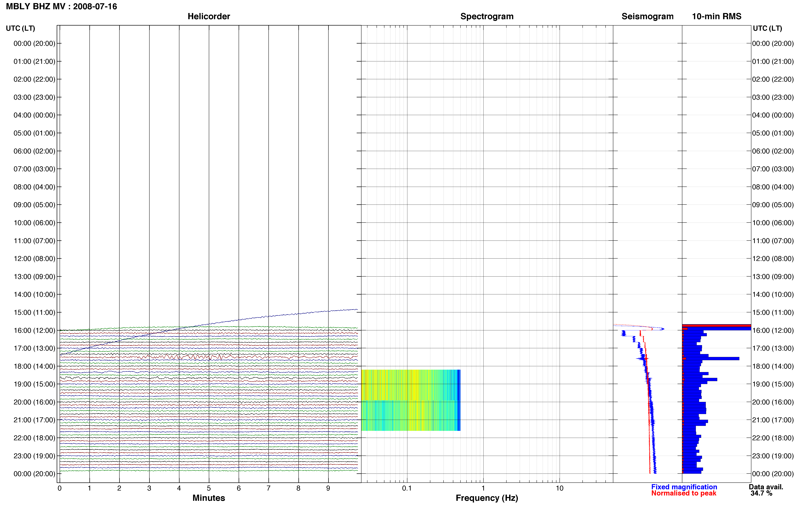The image size is (812, 508).
Task: Click left axis label 18:00 (14:00)
Action: [x=34, y=366]
